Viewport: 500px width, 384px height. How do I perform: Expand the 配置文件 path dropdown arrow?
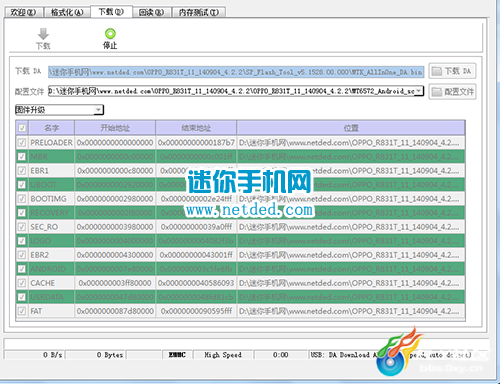coord(419,91)
